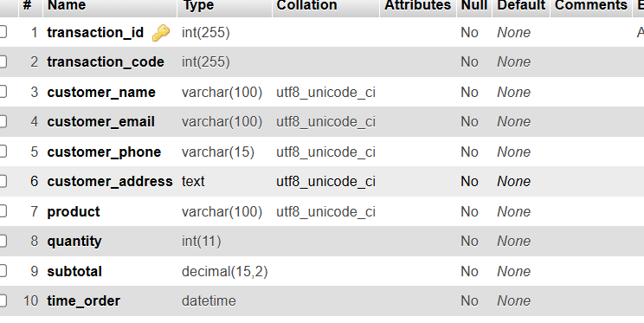
Task: Click the primary key icon beside transaction_id
Action: (161, 33)
